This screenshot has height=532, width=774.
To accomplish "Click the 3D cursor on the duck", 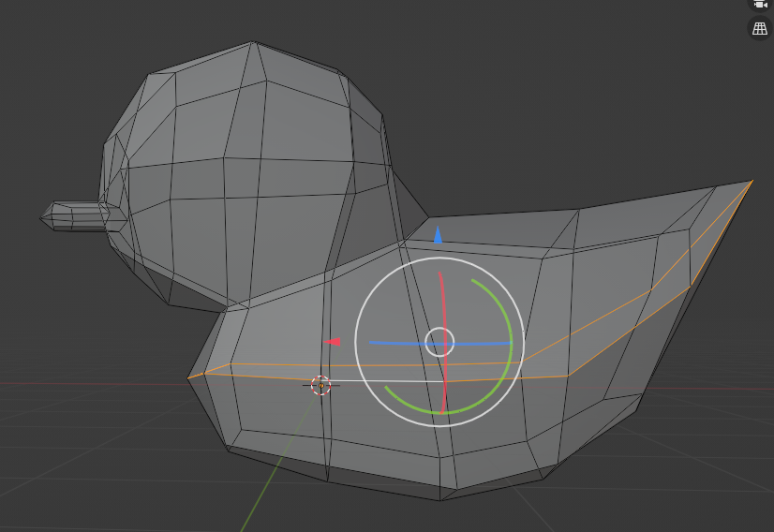I will (320, 385).
